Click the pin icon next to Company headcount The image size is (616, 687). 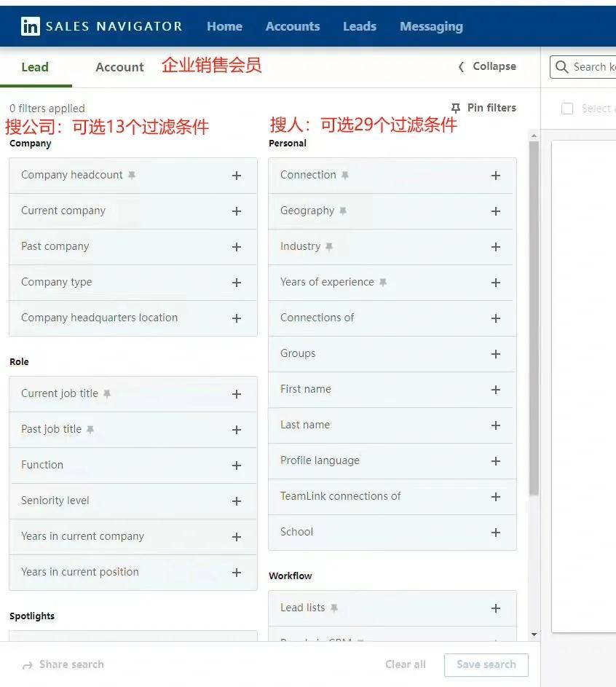[132, 176]
